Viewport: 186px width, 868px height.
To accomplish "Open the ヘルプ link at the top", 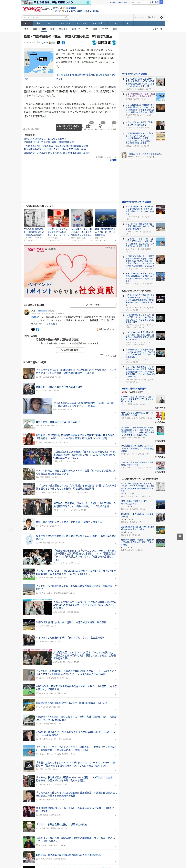I will click(x=127, y=2).
